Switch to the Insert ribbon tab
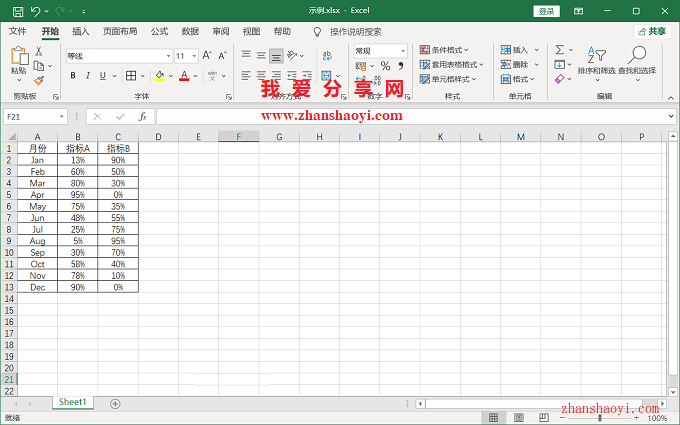The width and height of the screenshot is (680, 425). 81,31
